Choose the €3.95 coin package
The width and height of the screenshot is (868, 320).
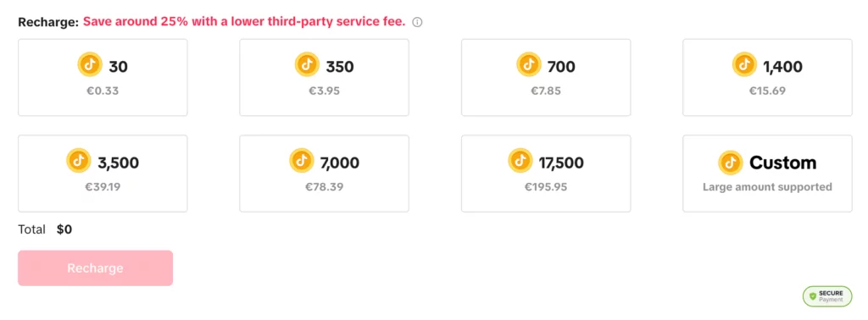click(325, 77)
